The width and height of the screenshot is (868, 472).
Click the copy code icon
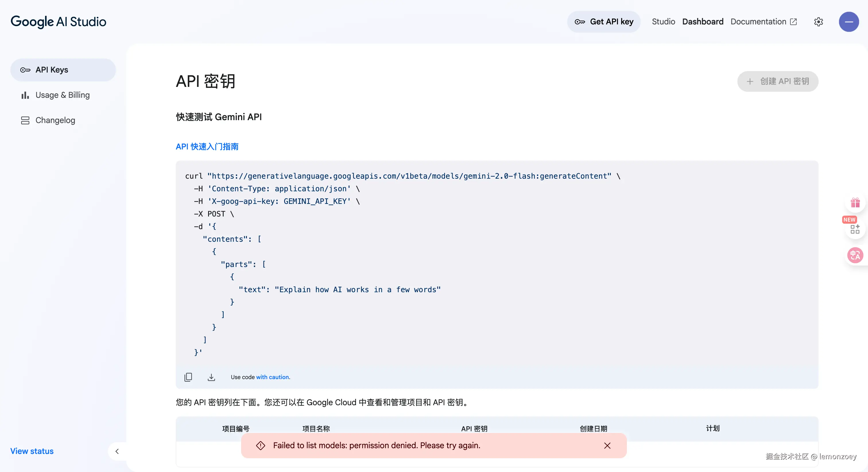(188, 377)
